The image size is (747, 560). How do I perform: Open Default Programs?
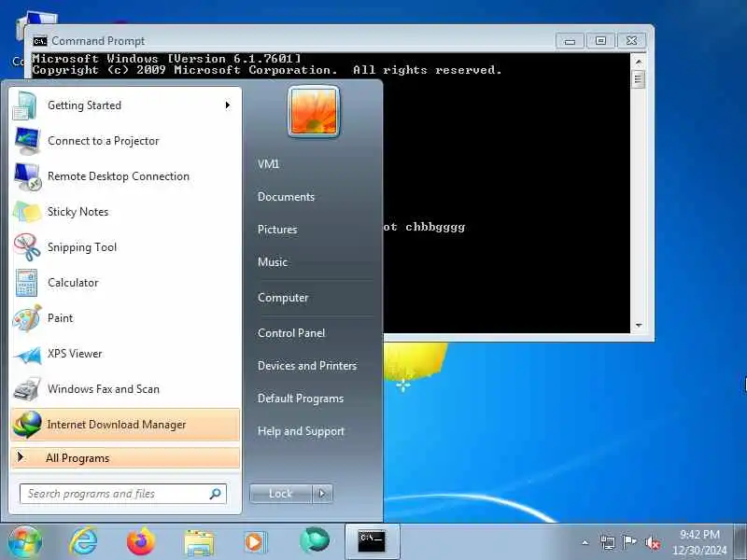[x=301, y=399]
